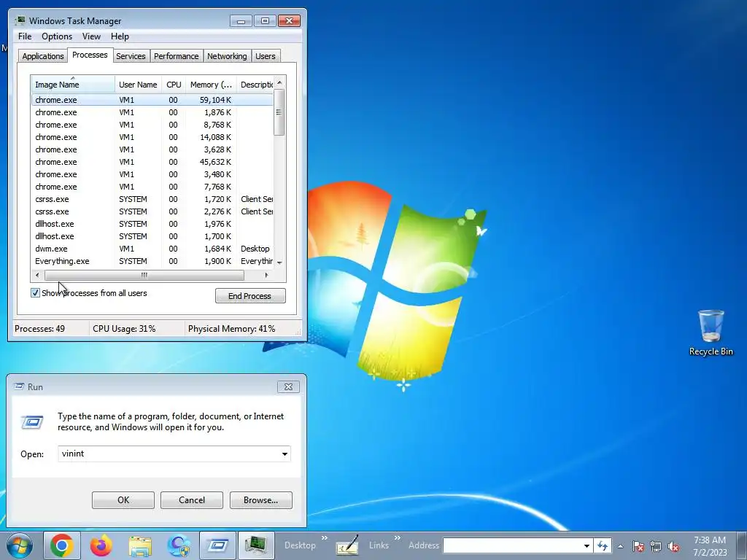Image resolution: width=747 pixels, height=560 pixels.
Task: Open the Recycle Bin desktop icon
Action: pyautogui.click(x=711, y=332)
